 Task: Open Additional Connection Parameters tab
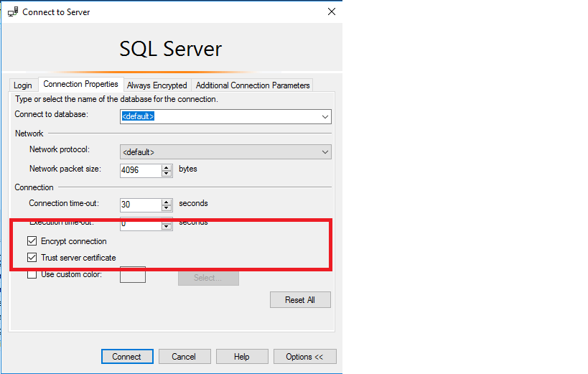253,85
